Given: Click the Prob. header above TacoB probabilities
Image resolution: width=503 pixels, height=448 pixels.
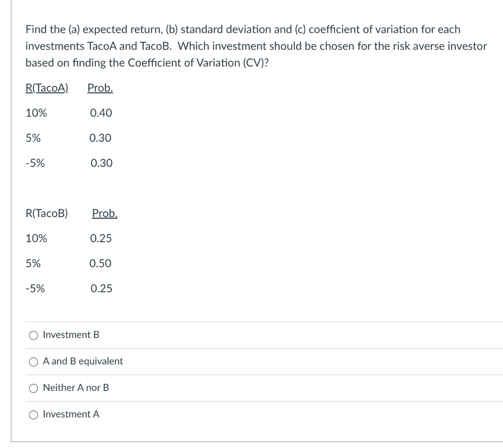Looking at the screenshot, I should (x=104, y=213).
